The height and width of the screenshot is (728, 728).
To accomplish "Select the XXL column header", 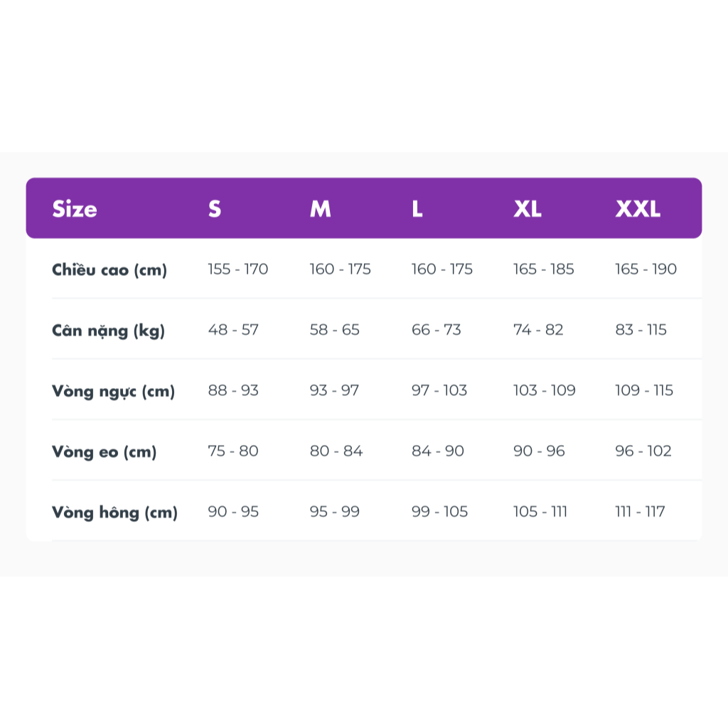I will click(x=638, y=209).
